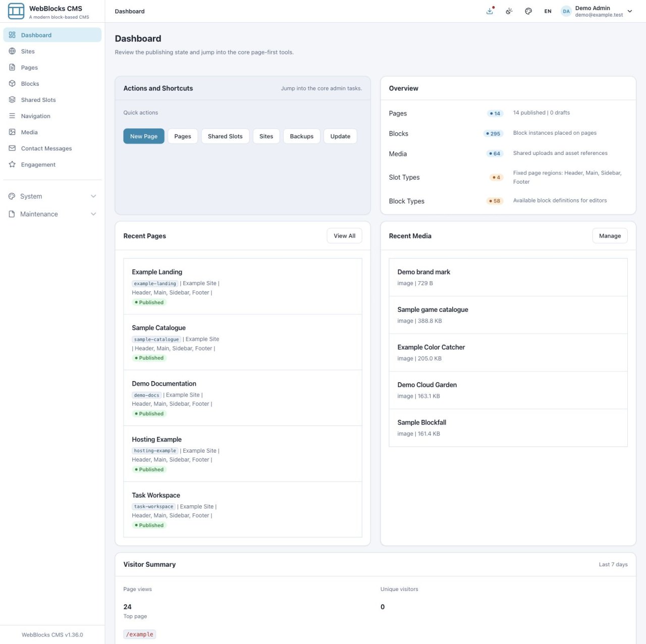Click the demo-docs slug tag
Screen dimensions: 646x644
146,395
